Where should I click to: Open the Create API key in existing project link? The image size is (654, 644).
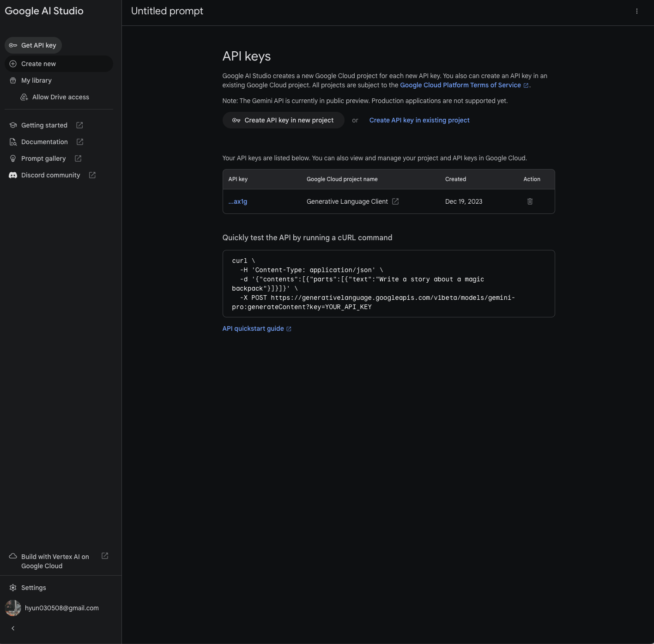tap(419, 120)
